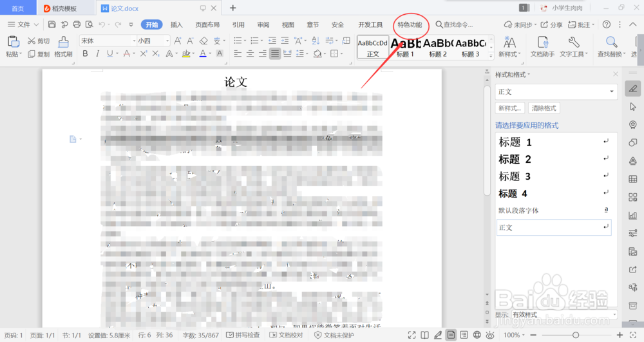The width and height of the screenshot is (644, 342).
Task: Toggle 拼写检查 spell check in status bar
Action: (243, 335)
